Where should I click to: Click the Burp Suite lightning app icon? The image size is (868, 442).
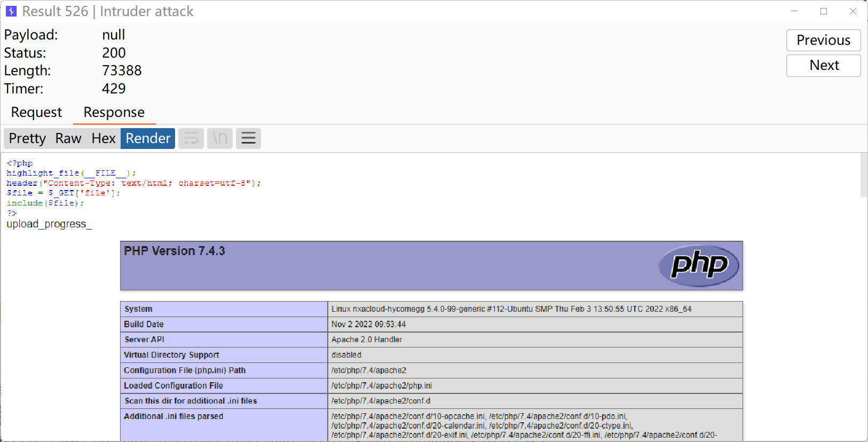coord(11,11)
